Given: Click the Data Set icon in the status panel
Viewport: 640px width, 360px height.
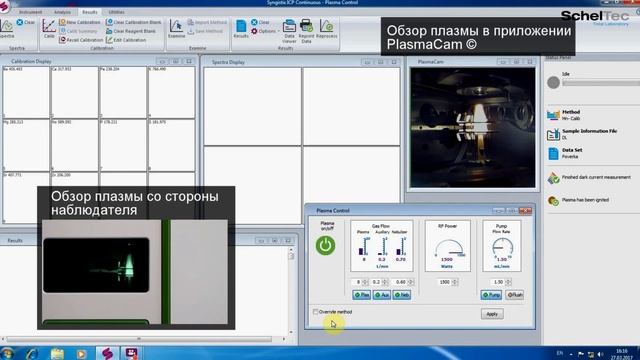Looking at the screenshot, I should click(x=553, y=153).
